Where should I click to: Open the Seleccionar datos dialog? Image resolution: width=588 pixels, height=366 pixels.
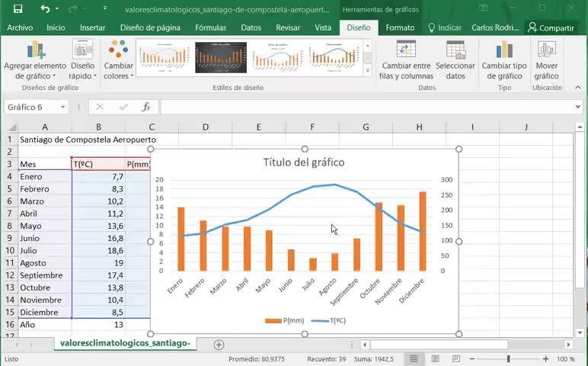point(455,60)
